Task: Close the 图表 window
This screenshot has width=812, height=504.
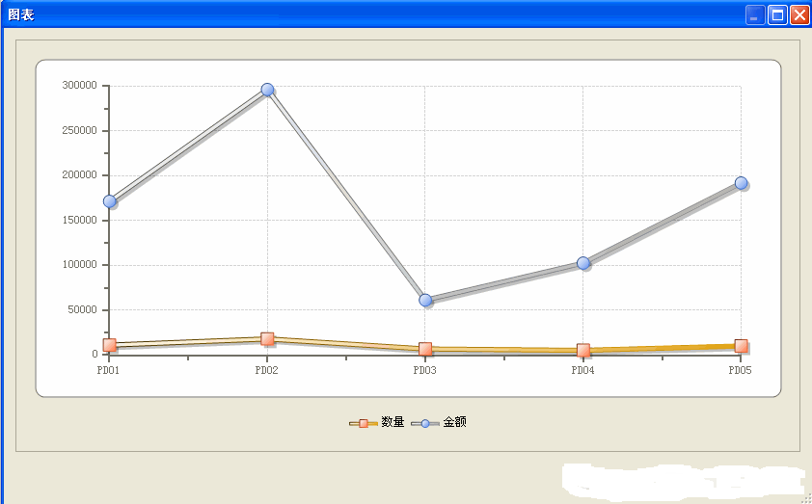Action: tap(799, 15)
